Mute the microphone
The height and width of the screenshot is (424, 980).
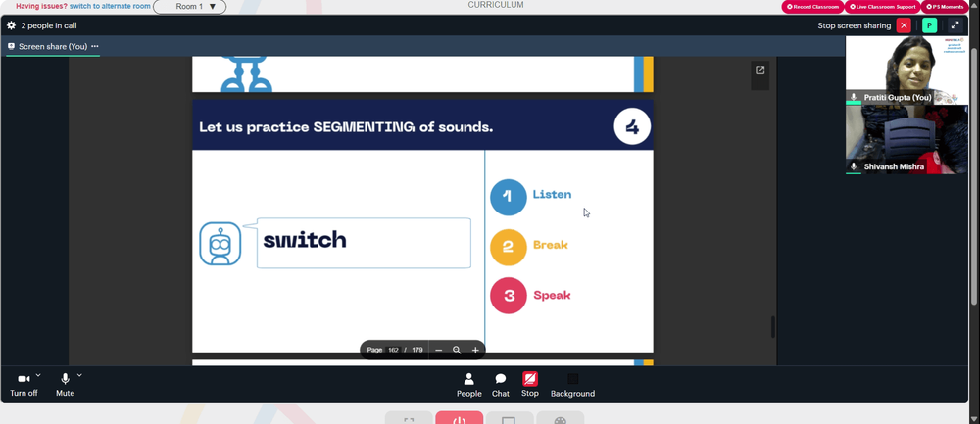click(x=65, y=385)
